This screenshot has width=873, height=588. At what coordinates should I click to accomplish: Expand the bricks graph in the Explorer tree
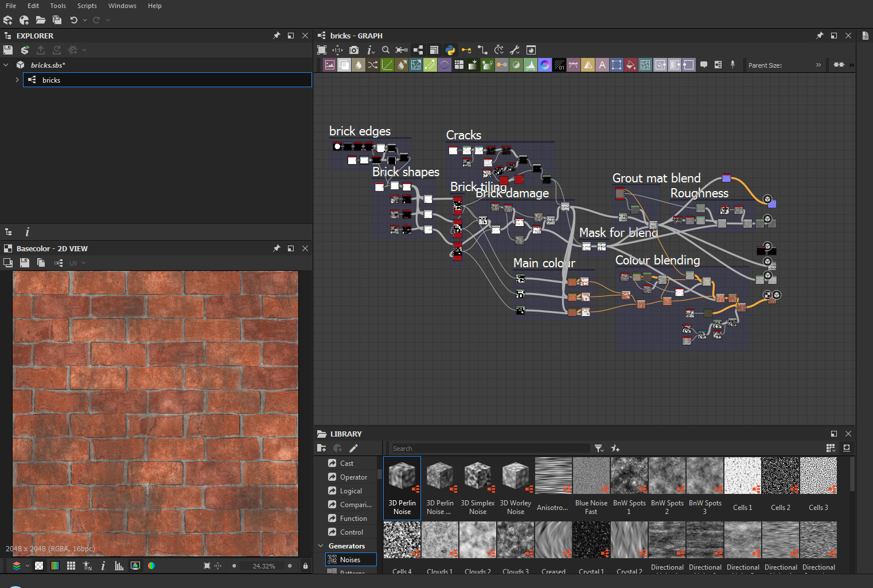pos(17,80)
